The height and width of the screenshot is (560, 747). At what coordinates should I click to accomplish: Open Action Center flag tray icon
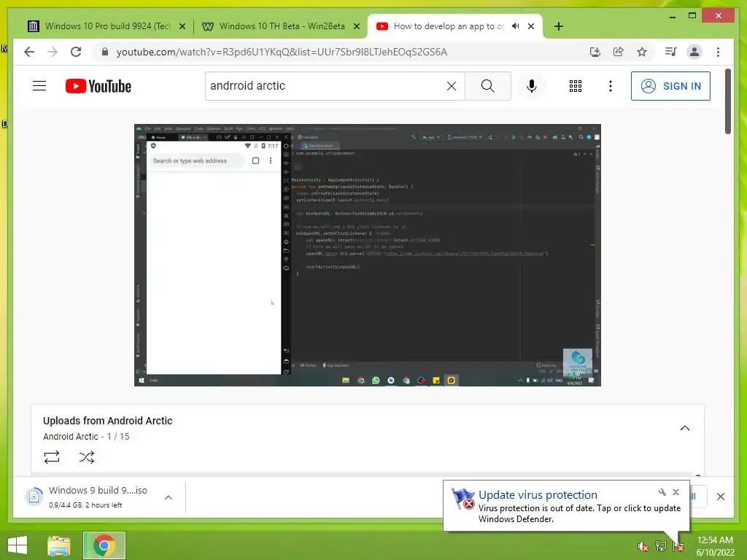pos(678,546)
